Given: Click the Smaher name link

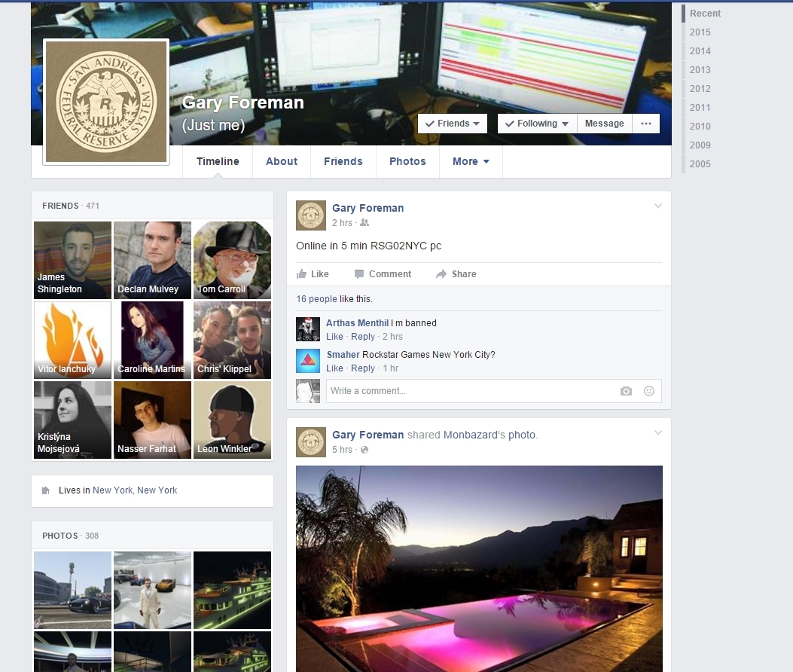Looking at the screenshot, I should coord(343,355).
